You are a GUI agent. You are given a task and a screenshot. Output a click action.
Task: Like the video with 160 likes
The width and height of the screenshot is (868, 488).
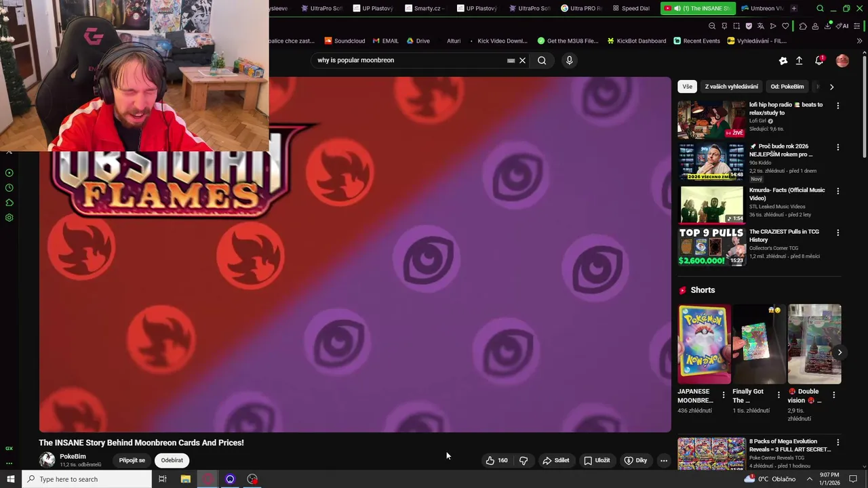point(496,460)
